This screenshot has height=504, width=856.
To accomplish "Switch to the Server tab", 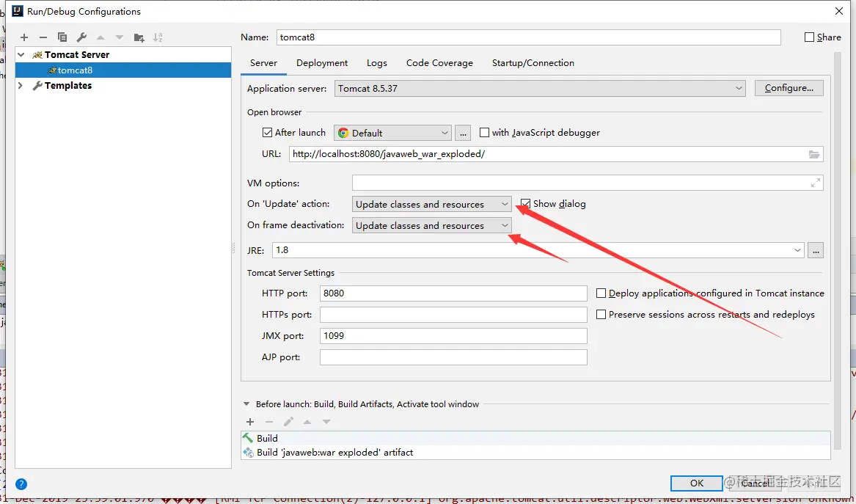I will [263, 63].
